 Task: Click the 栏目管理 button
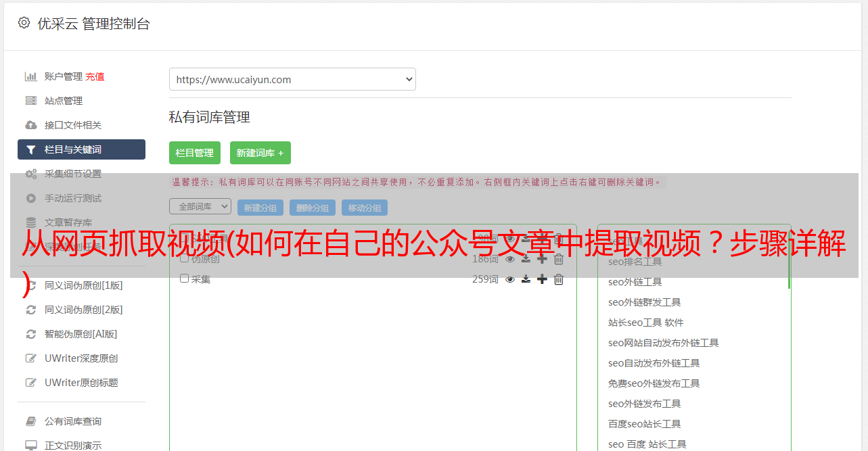tap(195, 153)
